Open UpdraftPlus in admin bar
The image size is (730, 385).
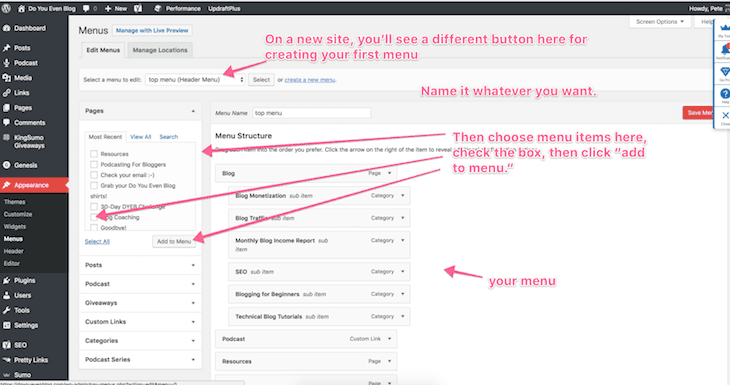(x=224, y=8)
